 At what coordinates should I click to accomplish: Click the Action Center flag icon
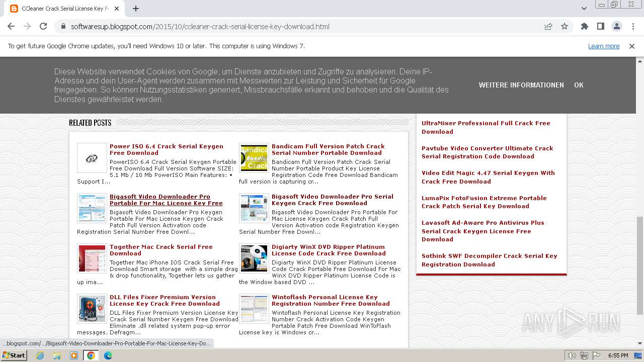click(x=596, y=355)
